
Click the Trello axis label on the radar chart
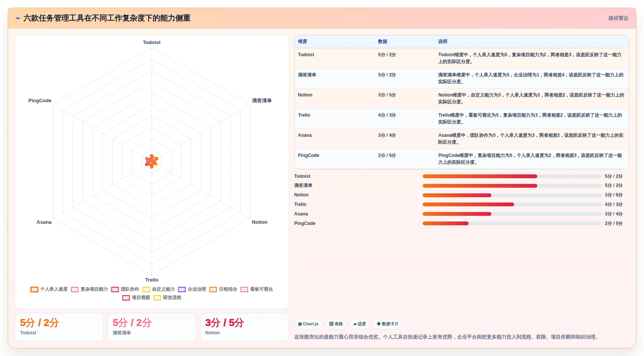[x=152, y=280]
